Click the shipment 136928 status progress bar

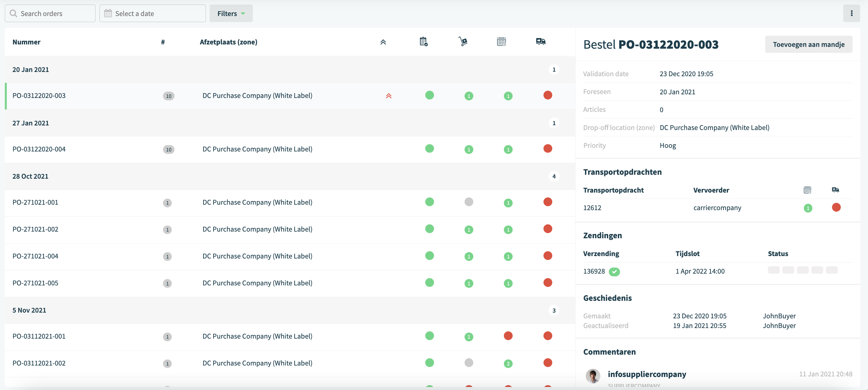pos(803,270)
